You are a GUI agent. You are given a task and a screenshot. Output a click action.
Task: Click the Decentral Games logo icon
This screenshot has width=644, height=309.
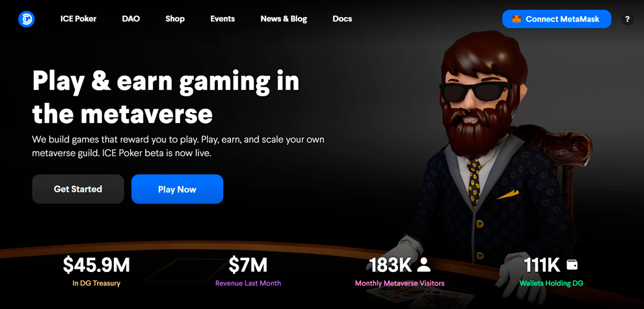tap(26, 19)
